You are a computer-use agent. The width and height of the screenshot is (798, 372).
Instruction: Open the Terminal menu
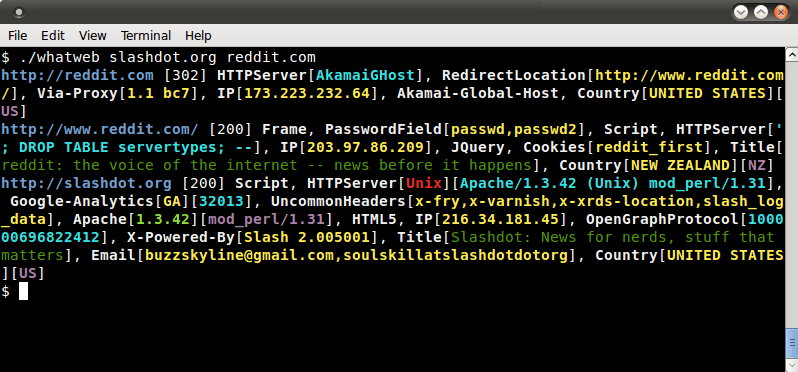pyautogui.click(x=146, y=36)
